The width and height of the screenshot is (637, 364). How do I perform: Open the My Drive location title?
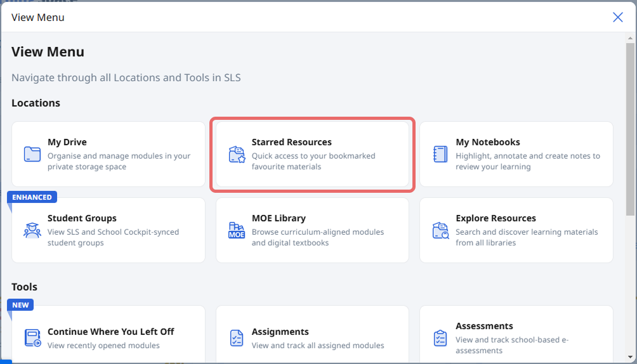pos(67,142)
